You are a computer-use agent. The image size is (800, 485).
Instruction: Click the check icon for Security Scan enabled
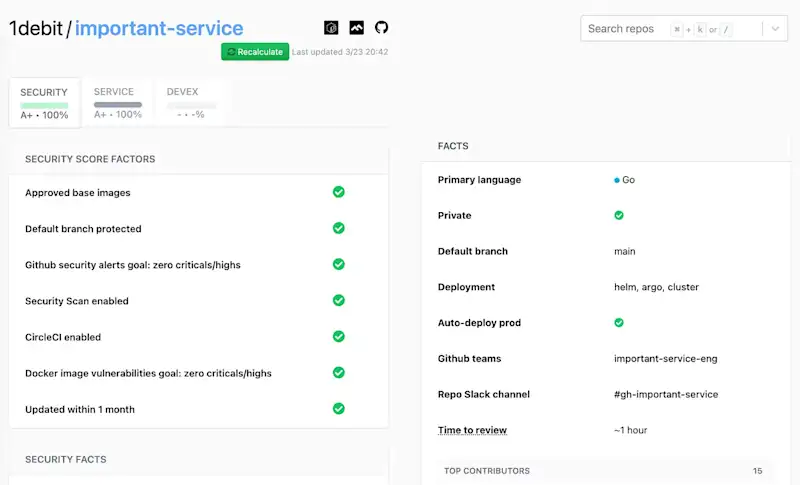click(339, 300)
